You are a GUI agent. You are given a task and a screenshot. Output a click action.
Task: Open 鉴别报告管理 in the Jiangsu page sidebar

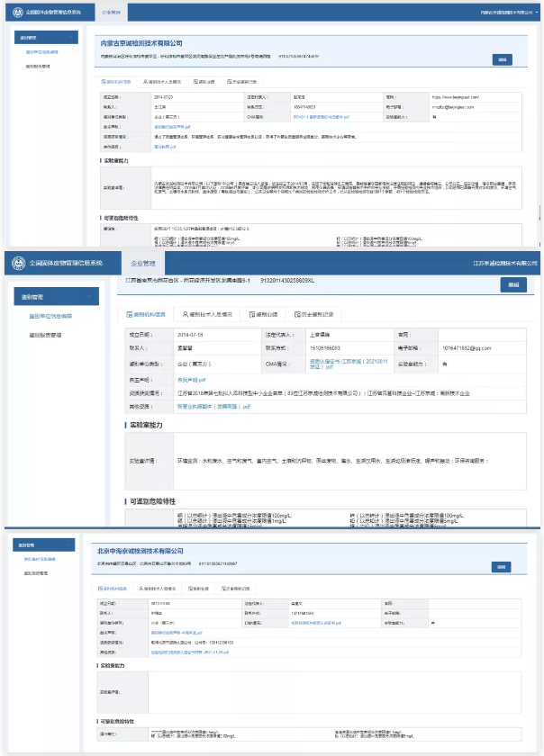coord(45,335)
